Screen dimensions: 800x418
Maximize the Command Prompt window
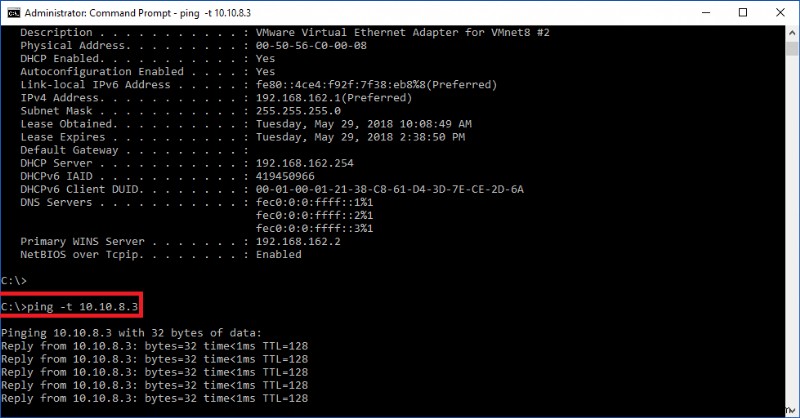(x=741, y=12)
